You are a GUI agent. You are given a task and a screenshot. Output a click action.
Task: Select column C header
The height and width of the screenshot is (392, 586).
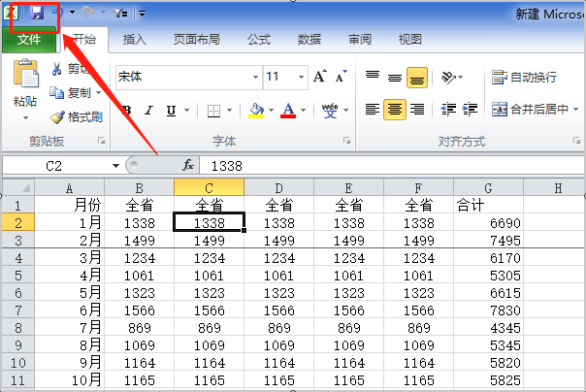pos(209,187)
